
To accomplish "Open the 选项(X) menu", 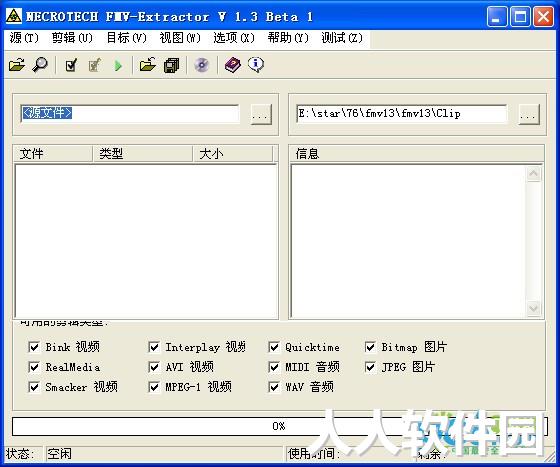I will tap(234, 37).
